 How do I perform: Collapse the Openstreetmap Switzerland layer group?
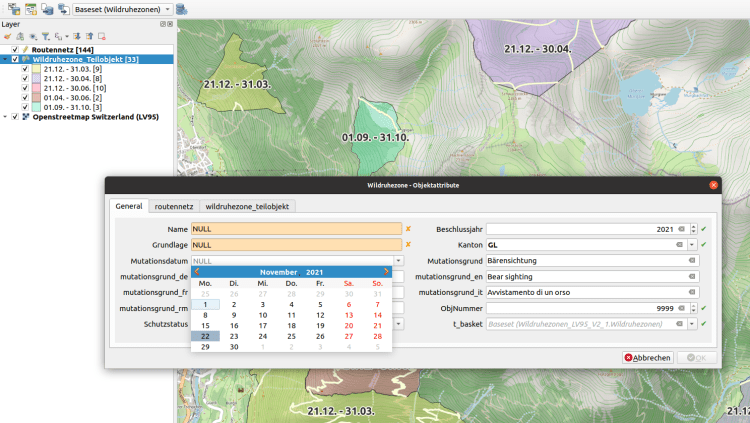point(5,117)
